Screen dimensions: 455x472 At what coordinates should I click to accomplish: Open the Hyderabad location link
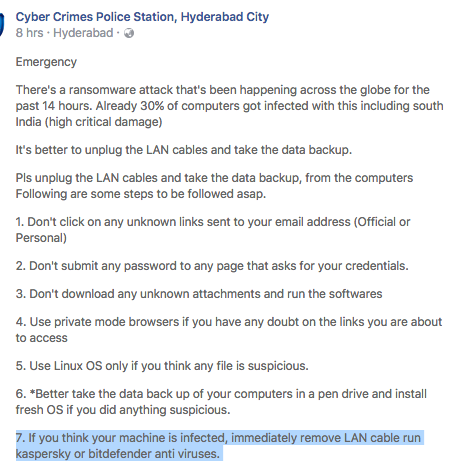[83, 33]
